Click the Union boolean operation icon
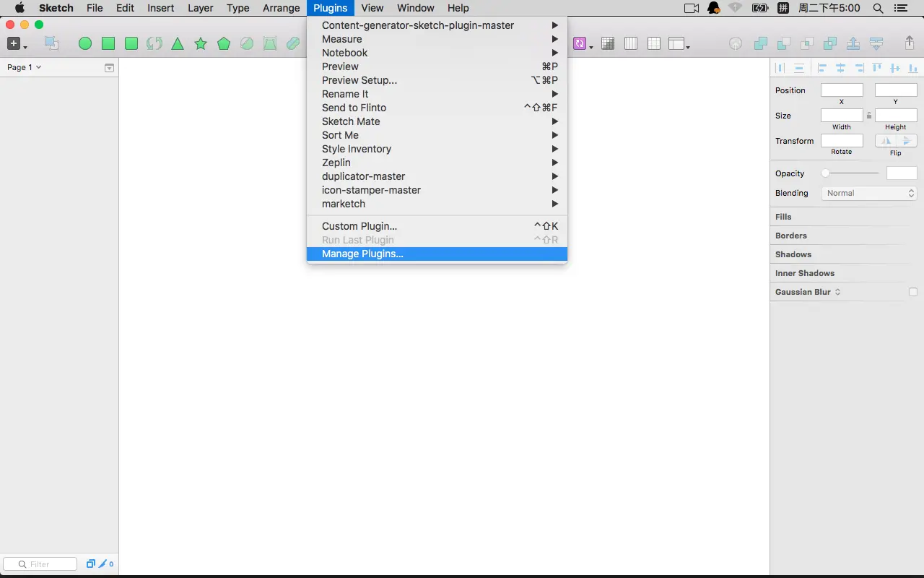The width and height of the screenshot is (924, 578). [761, 43]
